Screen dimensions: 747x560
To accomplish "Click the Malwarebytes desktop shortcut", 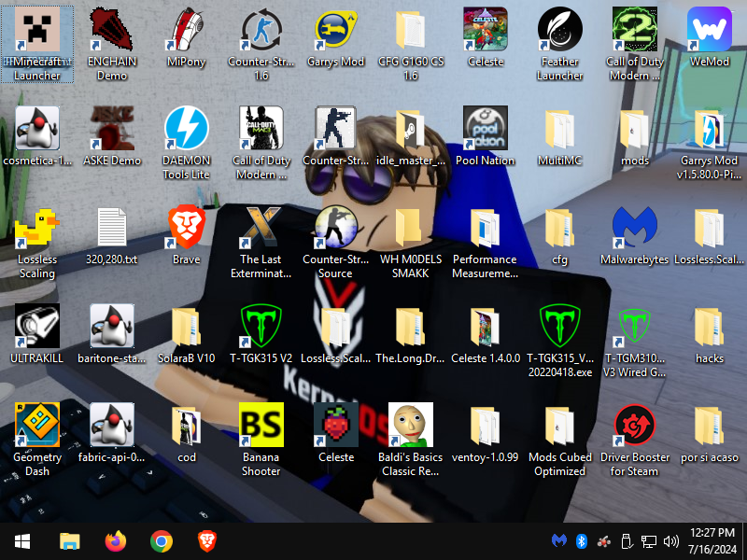I will pos(635,236).
